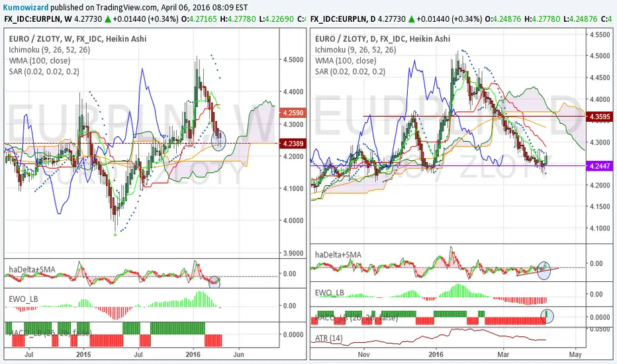Click the 2015 label on weekly time axis
The height and width of the screenshot is (364, 617).
tap(83, 354)
